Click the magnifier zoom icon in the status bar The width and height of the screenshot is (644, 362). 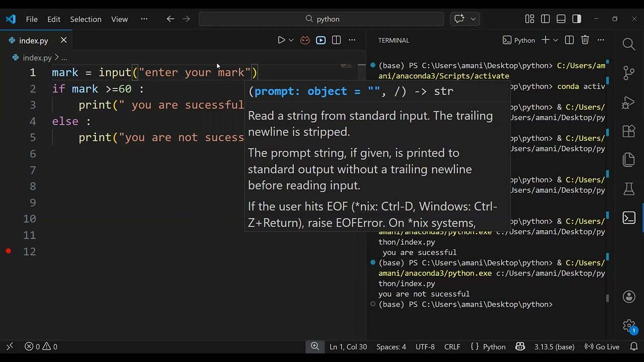(x=315, y=346)
